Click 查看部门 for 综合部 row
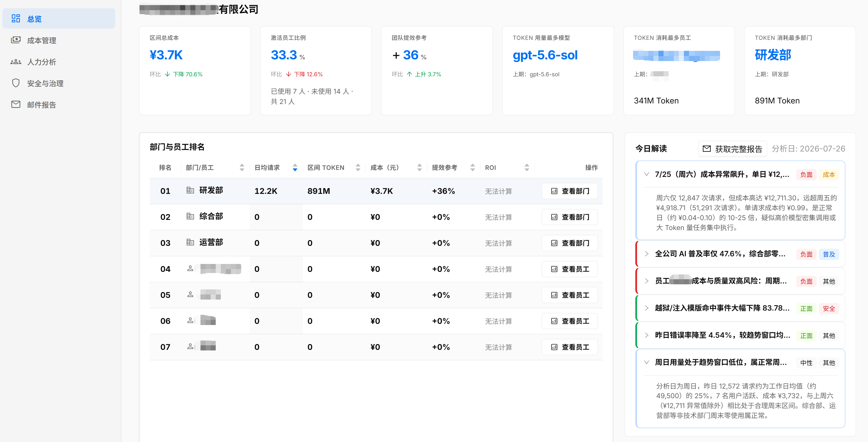The image size is (868, 442). pyautogui.click(x=570, y=217)
